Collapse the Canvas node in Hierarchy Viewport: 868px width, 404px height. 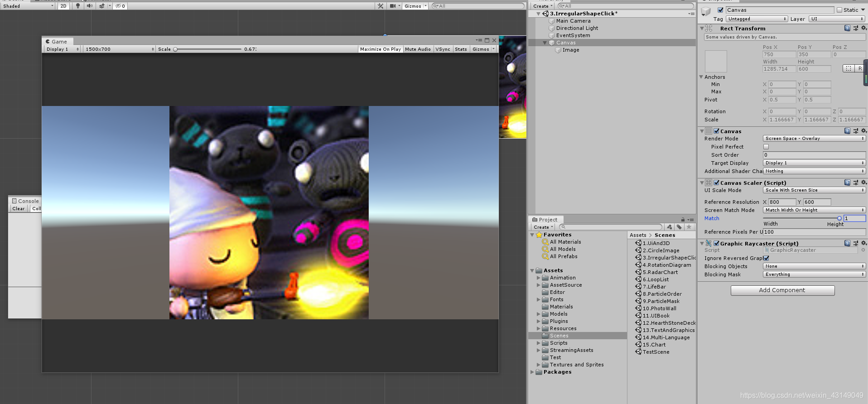tap(545, 43)
